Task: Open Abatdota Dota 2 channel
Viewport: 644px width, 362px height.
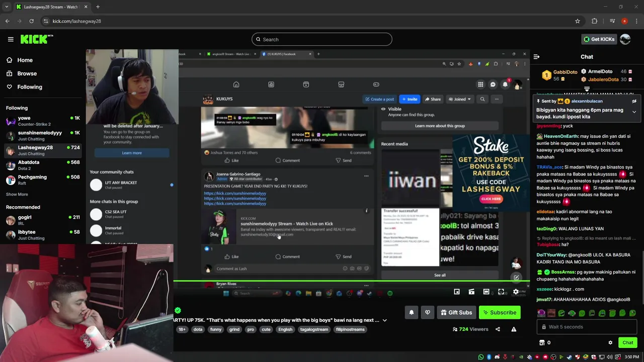Action: tap(43, 165)
